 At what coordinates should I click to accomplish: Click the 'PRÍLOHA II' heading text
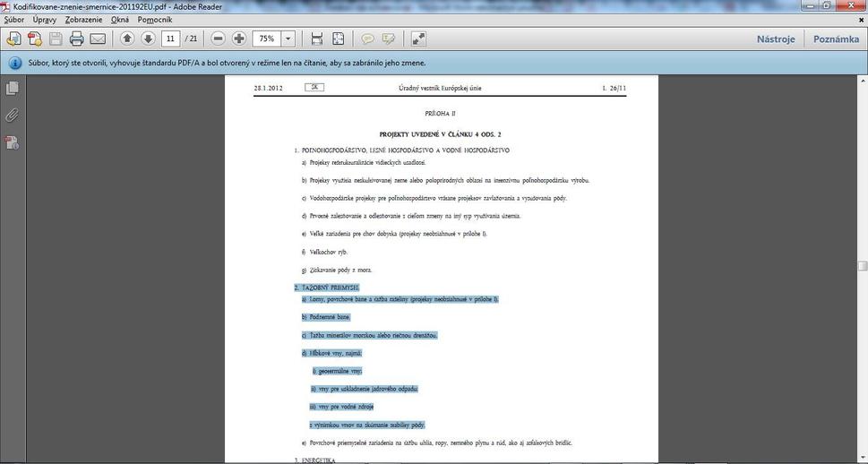[x=440, y=114]
